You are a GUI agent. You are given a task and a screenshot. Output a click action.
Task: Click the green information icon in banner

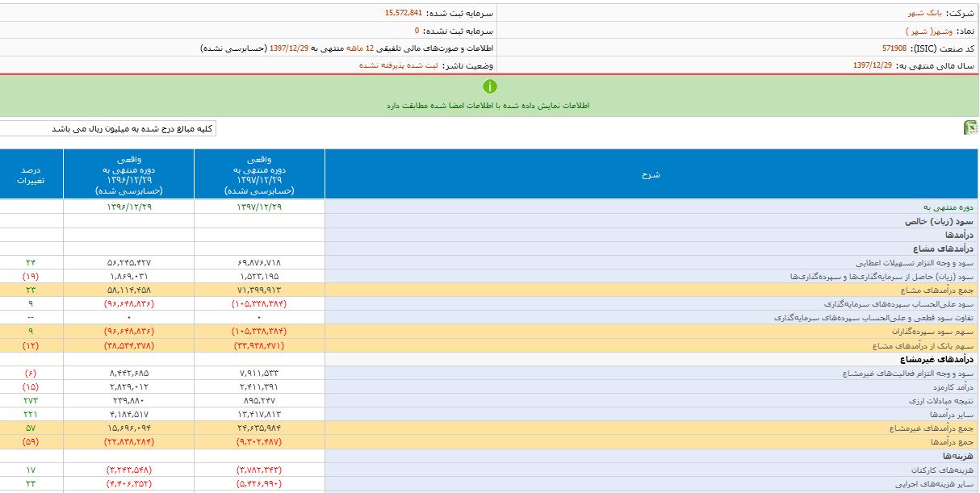pos(489,86)
